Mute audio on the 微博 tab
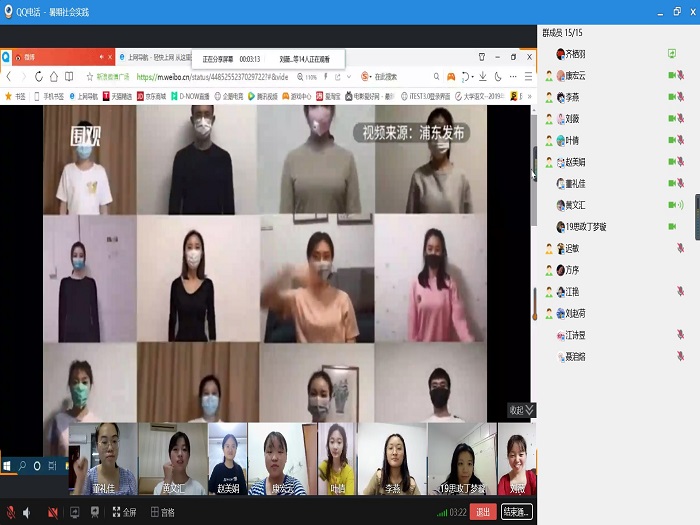Screen dimensions: 700x525 pyautogui.click(x=101, y=57)
